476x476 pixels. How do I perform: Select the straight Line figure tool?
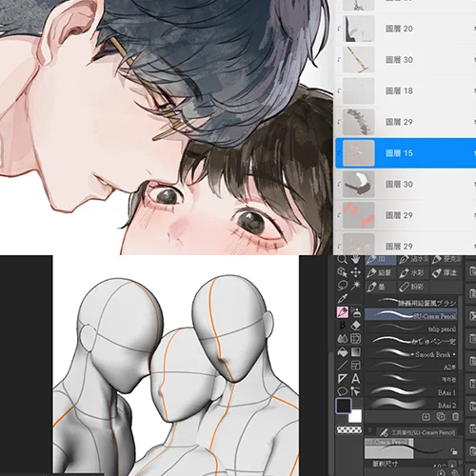(342, 366)
